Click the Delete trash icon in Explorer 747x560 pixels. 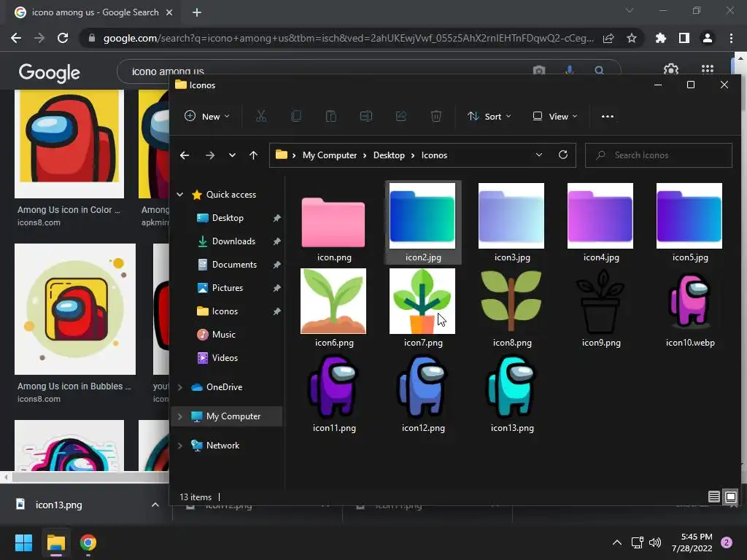pos(436,116)
